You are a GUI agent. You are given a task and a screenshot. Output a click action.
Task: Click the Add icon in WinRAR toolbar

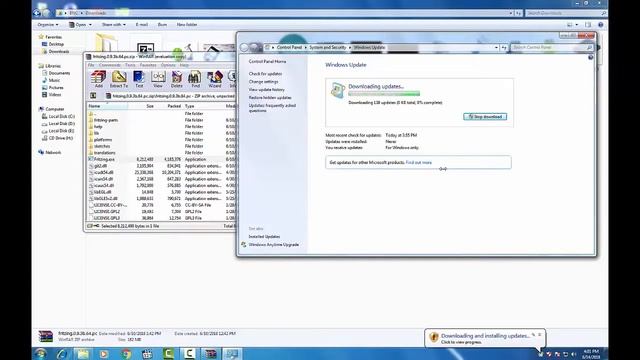pos(98,79)
